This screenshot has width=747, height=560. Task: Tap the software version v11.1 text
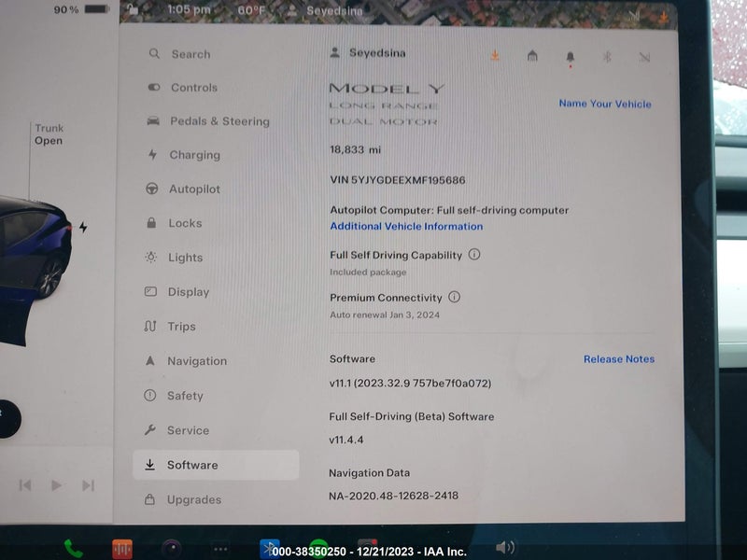tap(410, 384)
